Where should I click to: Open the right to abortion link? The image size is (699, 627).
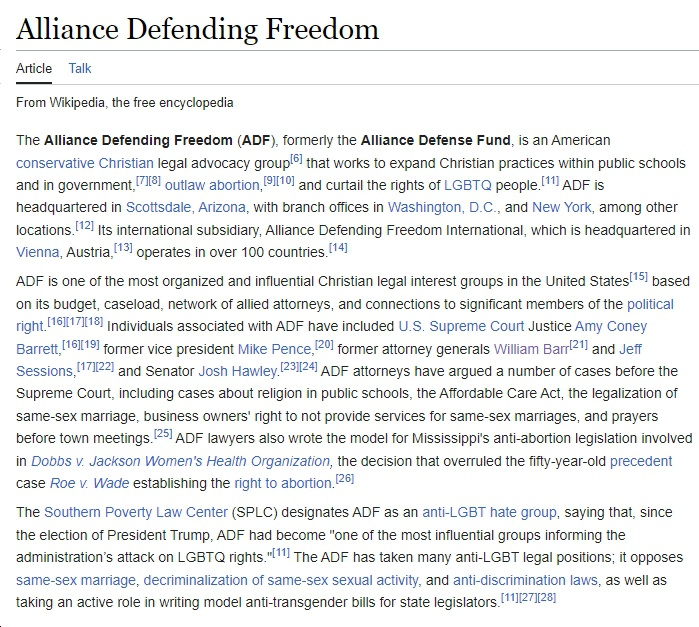pos(283,483)
